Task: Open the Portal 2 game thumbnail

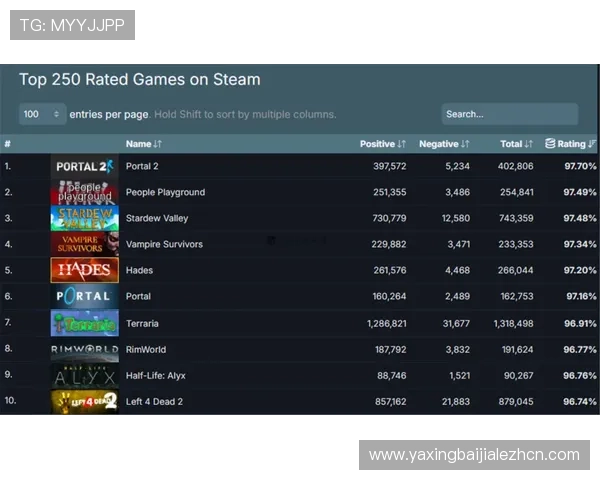Action: coord(85,166)
